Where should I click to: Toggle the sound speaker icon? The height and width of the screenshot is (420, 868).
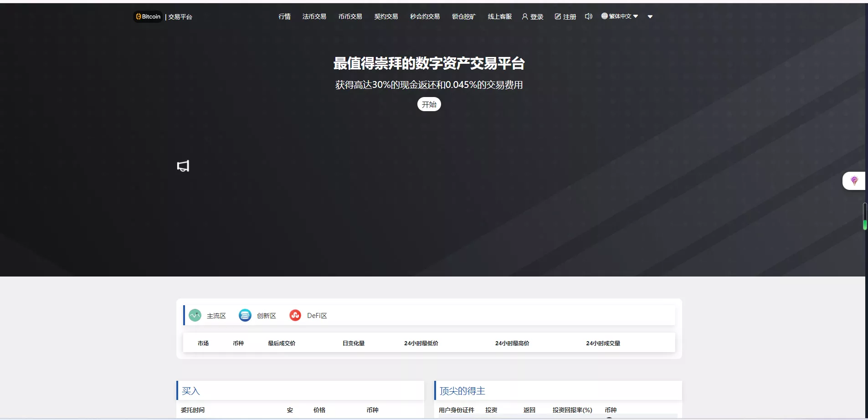[588, 16]
